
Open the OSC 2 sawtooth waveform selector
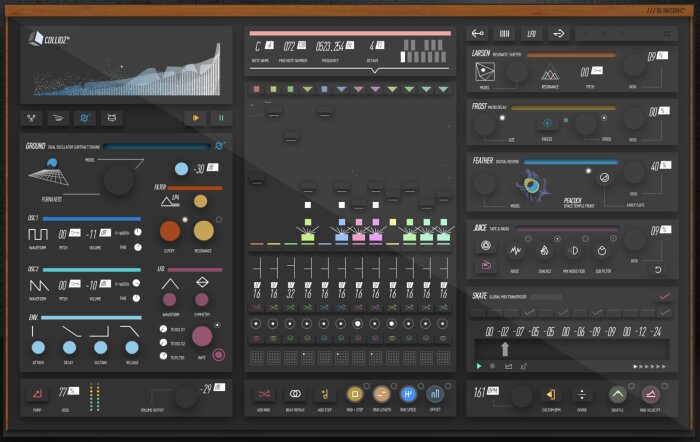click(39, 286)
